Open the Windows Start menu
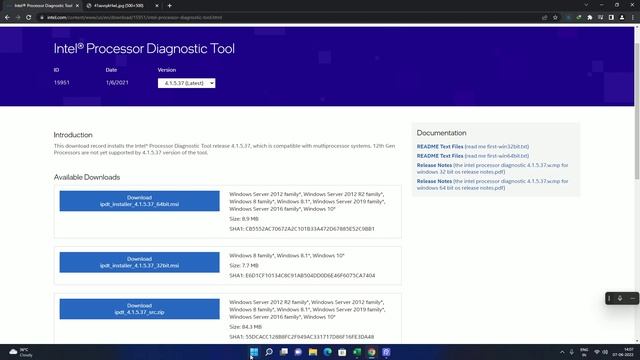Image resolution: width=640 pixels, height=360 pixels. [x=254, y=352]
